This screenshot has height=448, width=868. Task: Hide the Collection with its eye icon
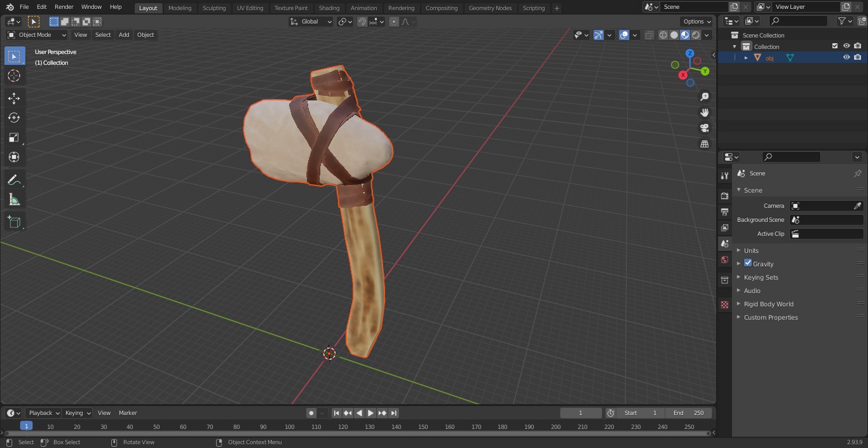tap(846, 46)
